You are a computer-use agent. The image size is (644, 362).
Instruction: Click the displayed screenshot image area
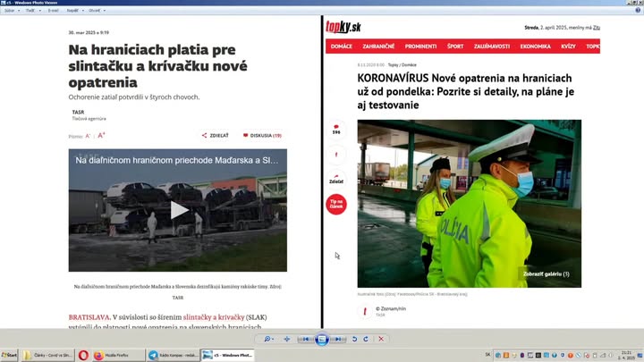pyautogui.click(x=322, y=170)
